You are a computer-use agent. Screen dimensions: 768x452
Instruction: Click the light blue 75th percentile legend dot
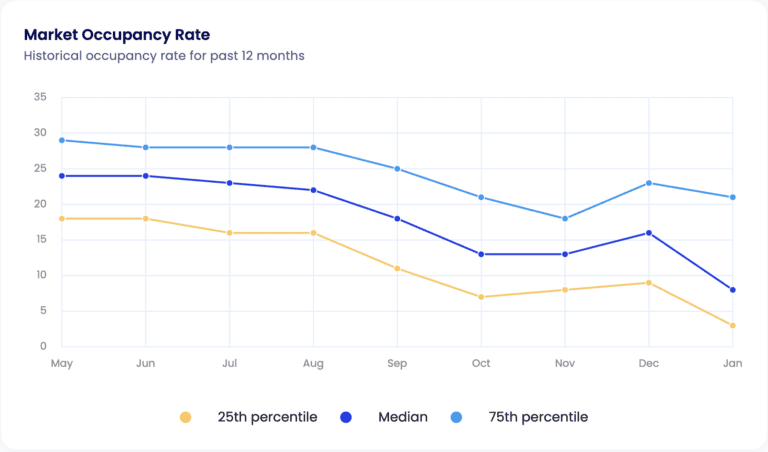456,417
